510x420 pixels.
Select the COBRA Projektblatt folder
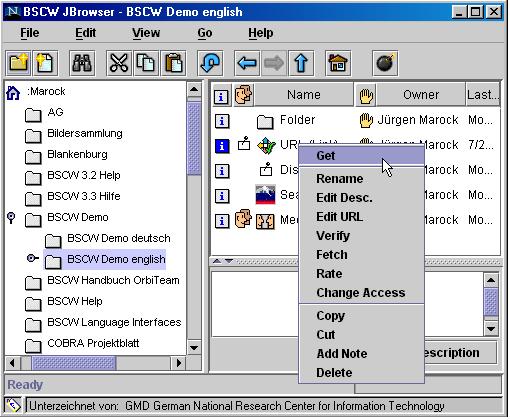[82, 344]
